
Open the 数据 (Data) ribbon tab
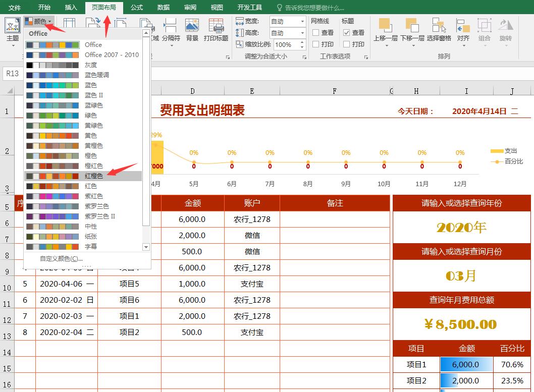tap(164, 7)
